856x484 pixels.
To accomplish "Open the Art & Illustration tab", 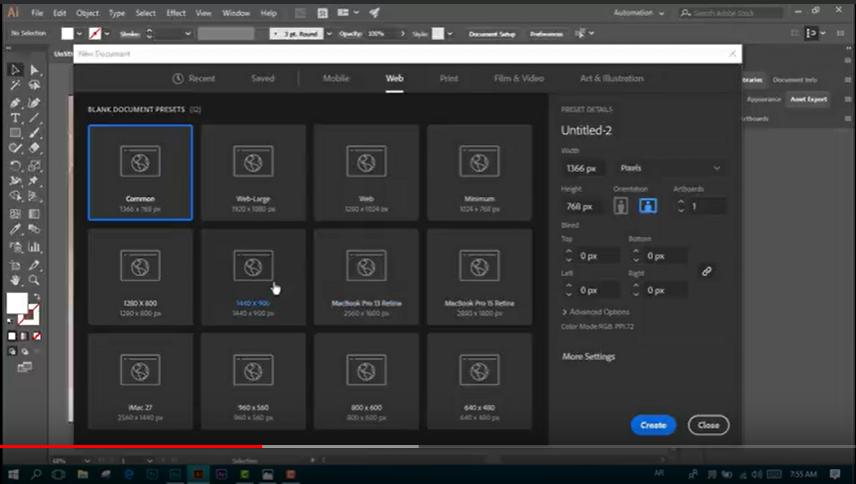I will point(611,78).
